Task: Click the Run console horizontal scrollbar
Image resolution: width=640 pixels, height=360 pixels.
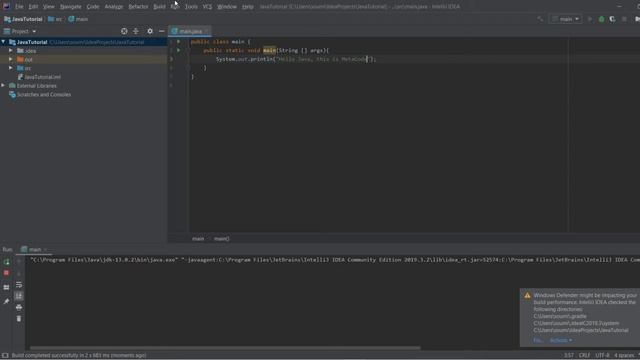Action: [x=225, y=348]
